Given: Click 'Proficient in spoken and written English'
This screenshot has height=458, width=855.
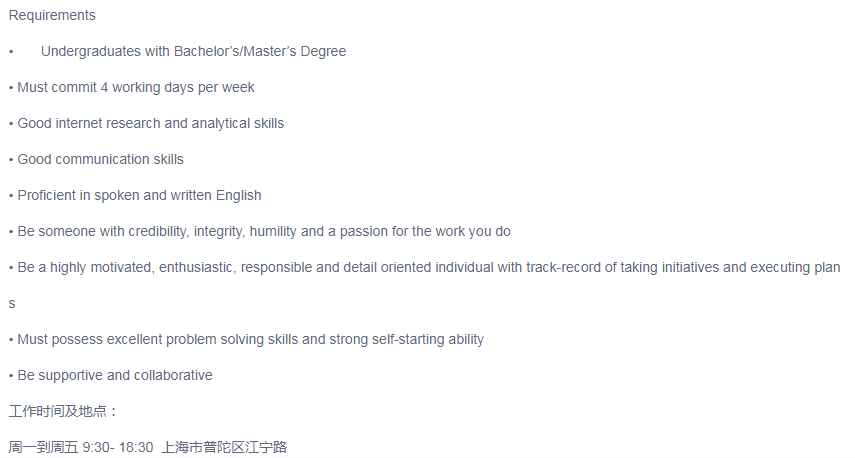Looking at the screenshot, I should (139, 195).
